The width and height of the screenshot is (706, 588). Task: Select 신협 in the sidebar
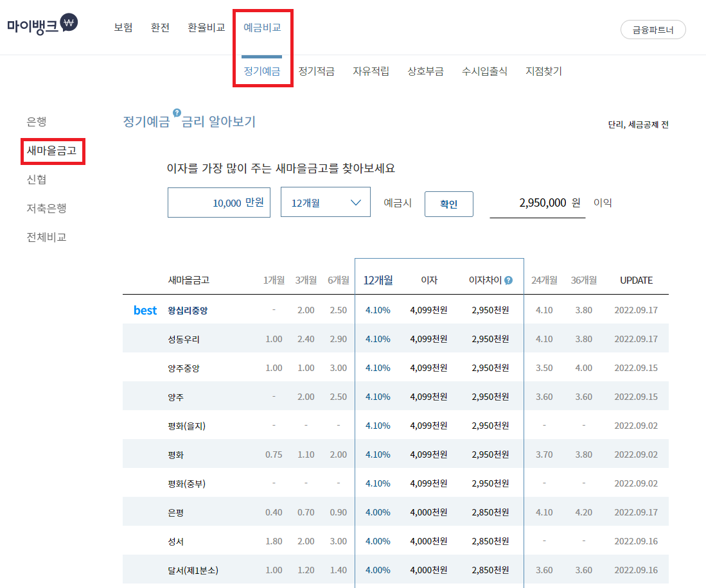click(37, 180)
